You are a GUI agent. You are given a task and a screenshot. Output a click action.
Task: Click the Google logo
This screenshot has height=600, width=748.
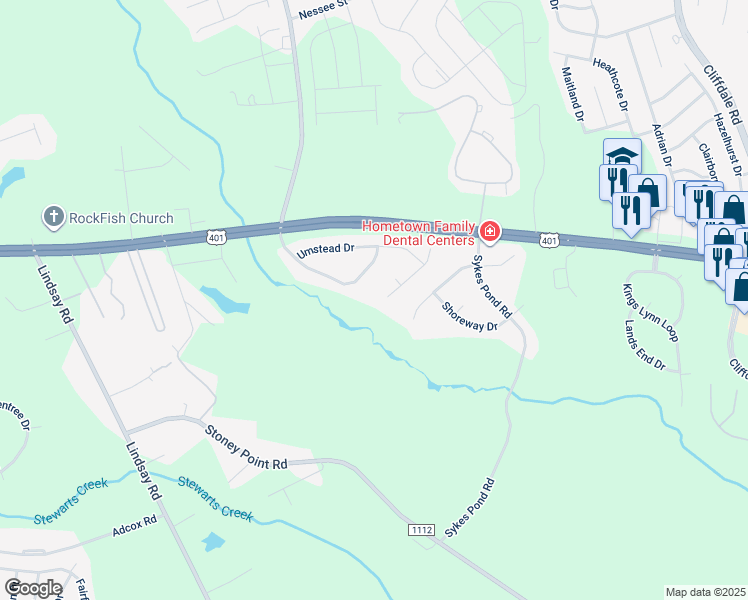click(x=33, y=588)
